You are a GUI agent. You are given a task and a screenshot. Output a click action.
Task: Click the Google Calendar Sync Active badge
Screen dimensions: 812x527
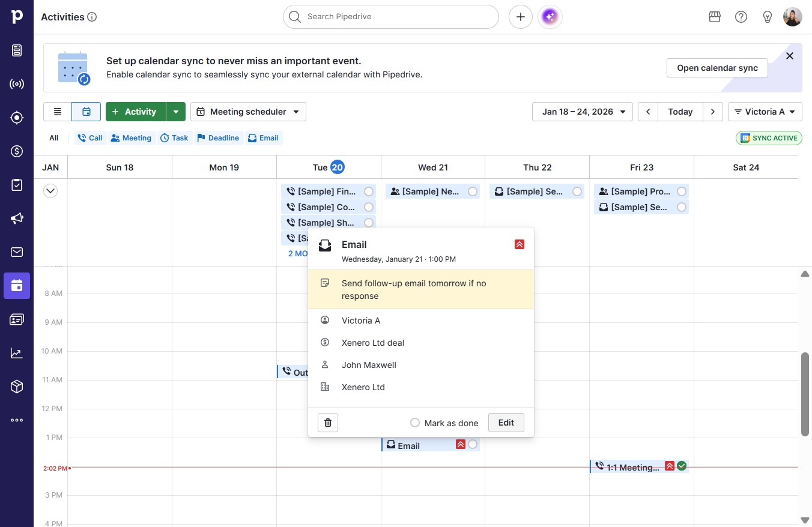click(769, 138)
